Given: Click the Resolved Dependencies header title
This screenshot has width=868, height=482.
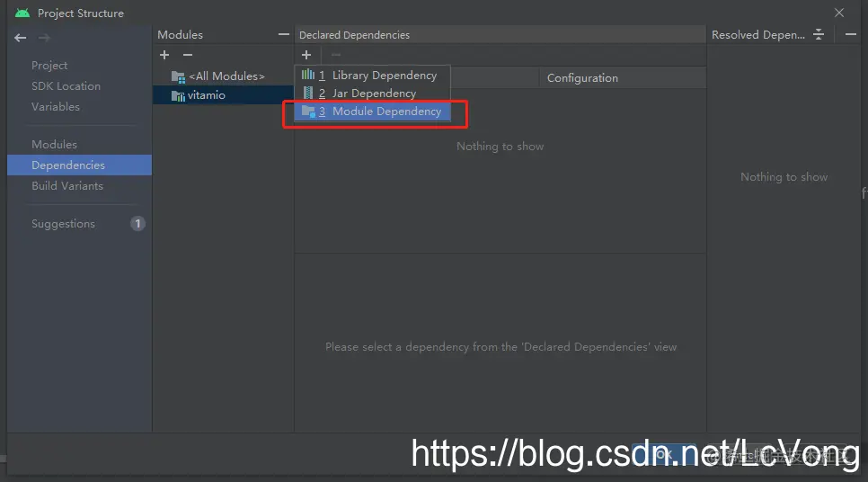Looking at the screenshot, I should pos(757,35).
